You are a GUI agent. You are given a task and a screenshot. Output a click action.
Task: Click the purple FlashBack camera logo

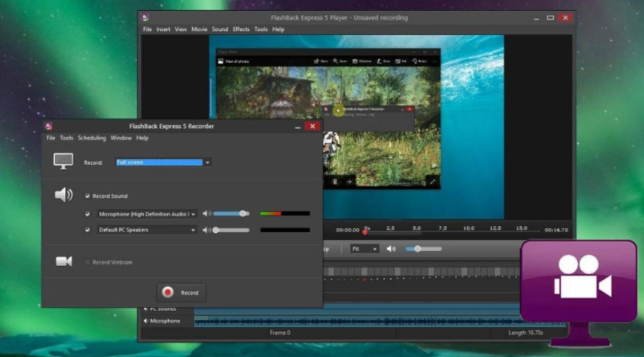point(579,293)
